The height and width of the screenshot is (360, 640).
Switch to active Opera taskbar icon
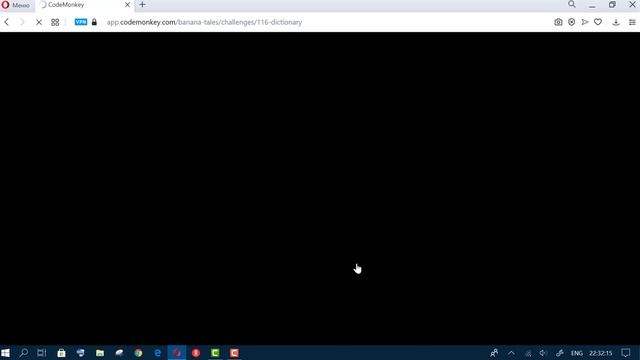(177, 353)
